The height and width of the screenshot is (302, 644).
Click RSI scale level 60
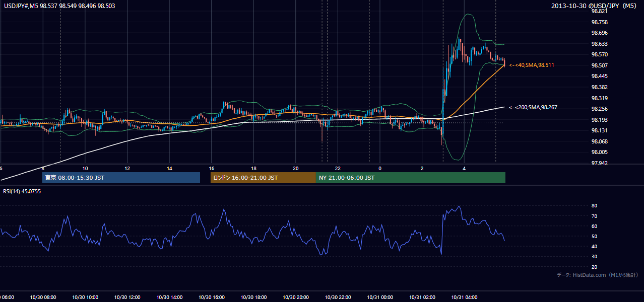click(594, 226)
